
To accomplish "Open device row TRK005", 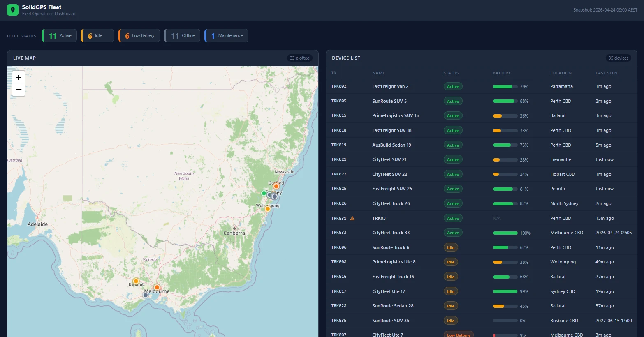I will [x=482, y=101].
